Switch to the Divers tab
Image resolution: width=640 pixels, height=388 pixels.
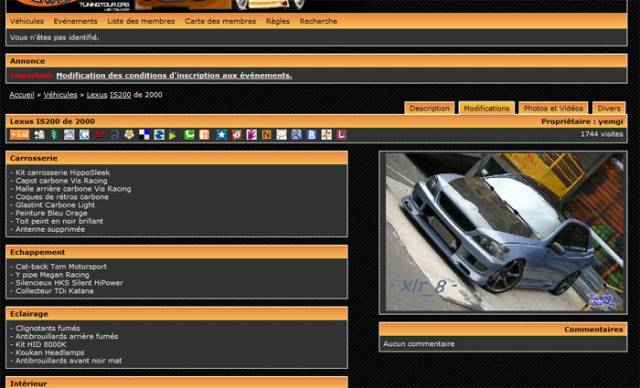point(609,108)
